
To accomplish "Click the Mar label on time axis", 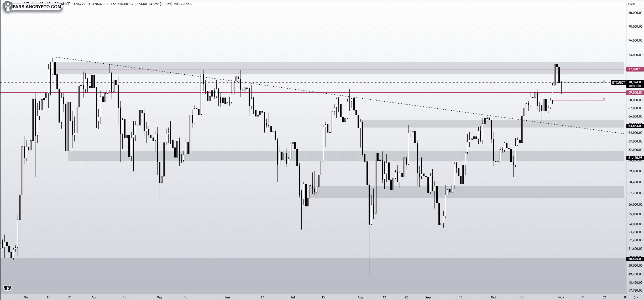I will tap(26, 297).
